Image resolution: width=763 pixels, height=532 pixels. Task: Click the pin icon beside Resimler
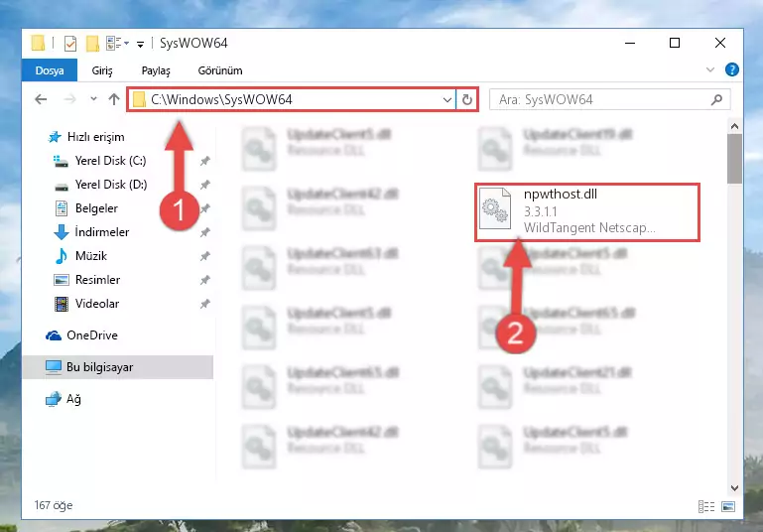point(204,280)
